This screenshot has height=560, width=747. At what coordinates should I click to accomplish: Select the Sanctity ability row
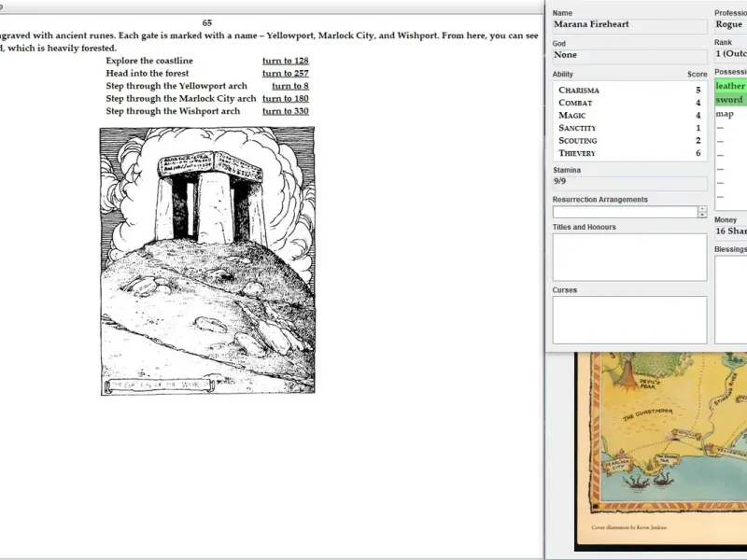pos(629,128)
